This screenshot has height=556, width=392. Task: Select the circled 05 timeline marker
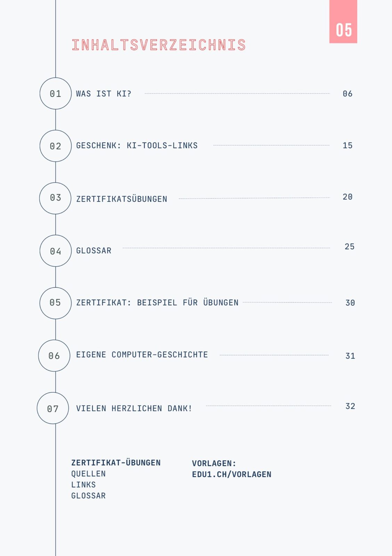coord(55,303)
